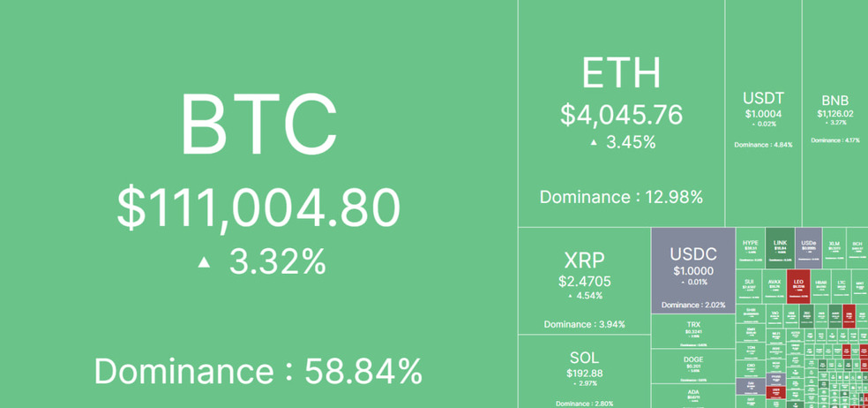This screenshot has width=868, height=408.
Task: Select the gray USDC tile
Action: pyautogui.click(x=693, y=268)
